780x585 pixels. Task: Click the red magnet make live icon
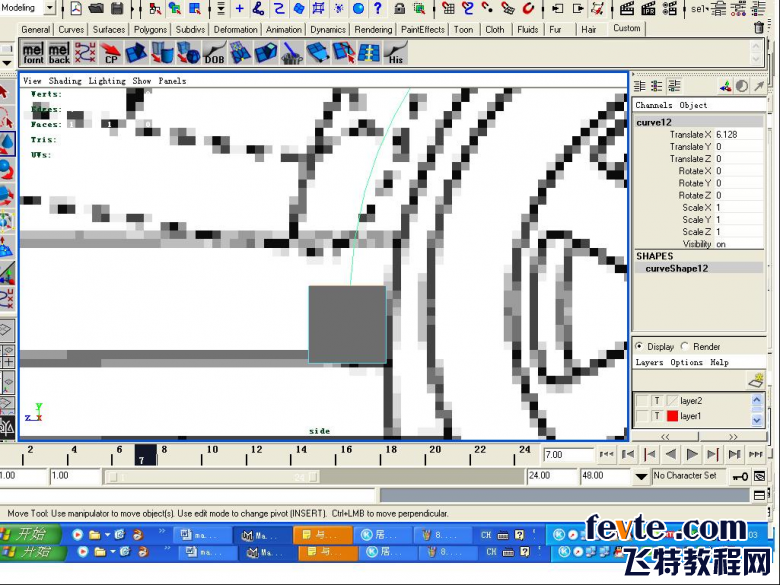click(x=528, y=8)
